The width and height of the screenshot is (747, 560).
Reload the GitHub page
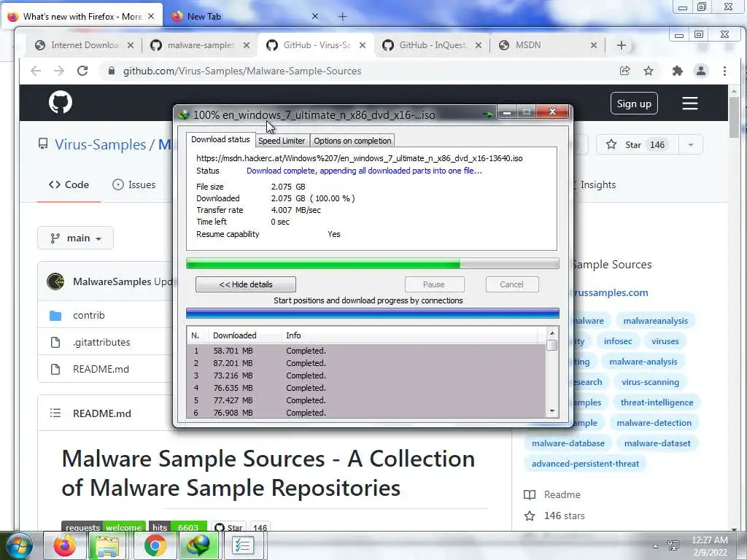click(82, 71)
